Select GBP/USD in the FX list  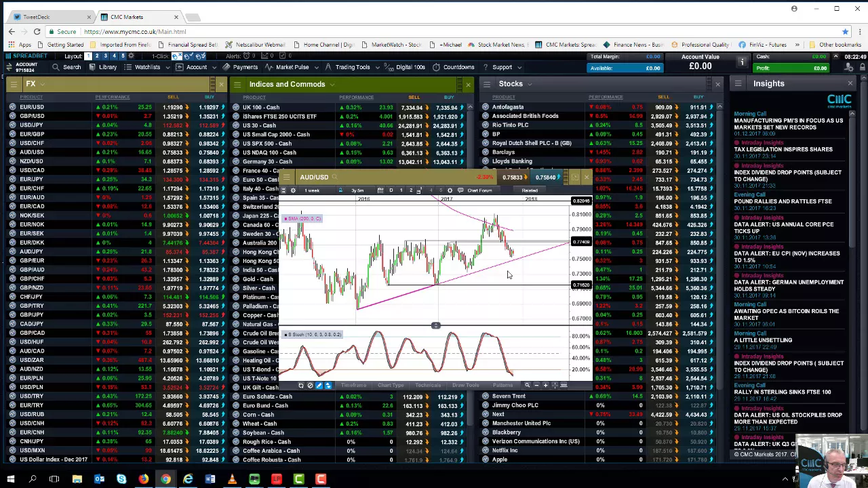pyautogui.click(x=32, y=116)
